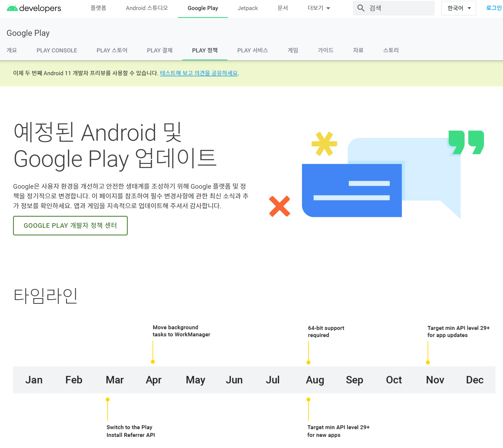Go to the PLAY 서비스 tab
The height and width of the screenshot is (448, 503).
click(x=252, y=51)
